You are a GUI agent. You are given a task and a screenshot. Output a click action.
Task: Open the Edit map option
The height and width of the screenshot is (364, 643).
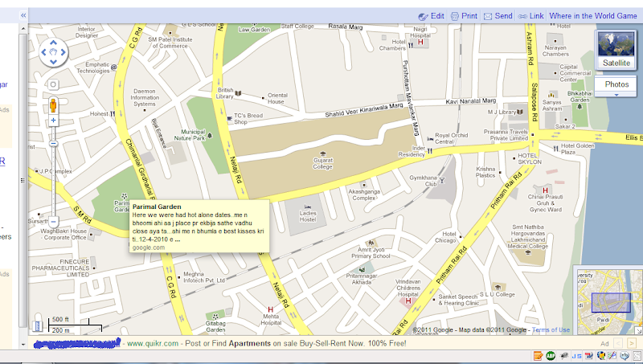(x=431, y=16)
